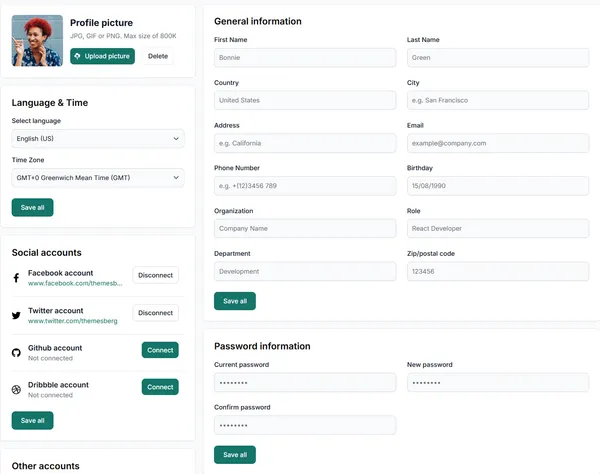Viewport: 600px width, 474px height.
Task: Focus the First Name input field
Action: coord(305,58)
